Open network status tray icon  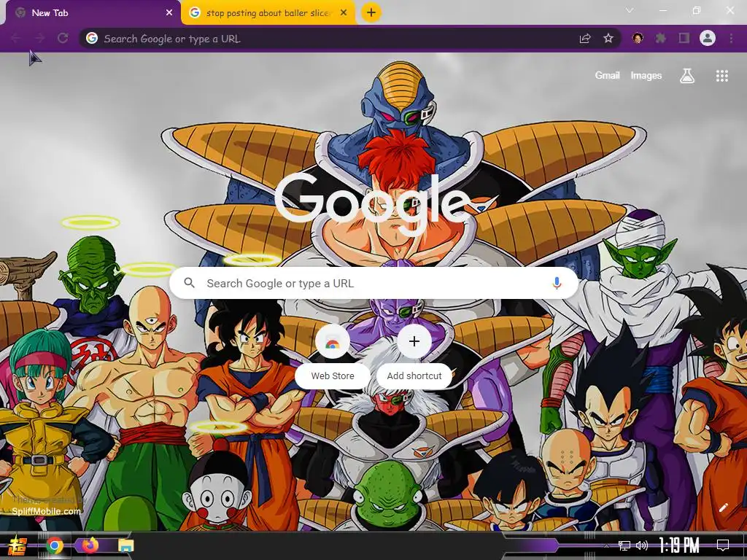(624, 545)
